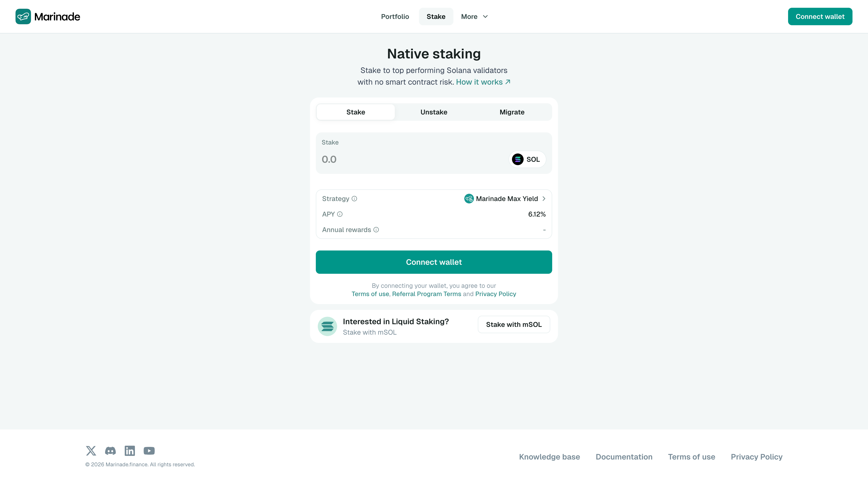
Task: Click the SOL token selector
Action: [527, 159]
